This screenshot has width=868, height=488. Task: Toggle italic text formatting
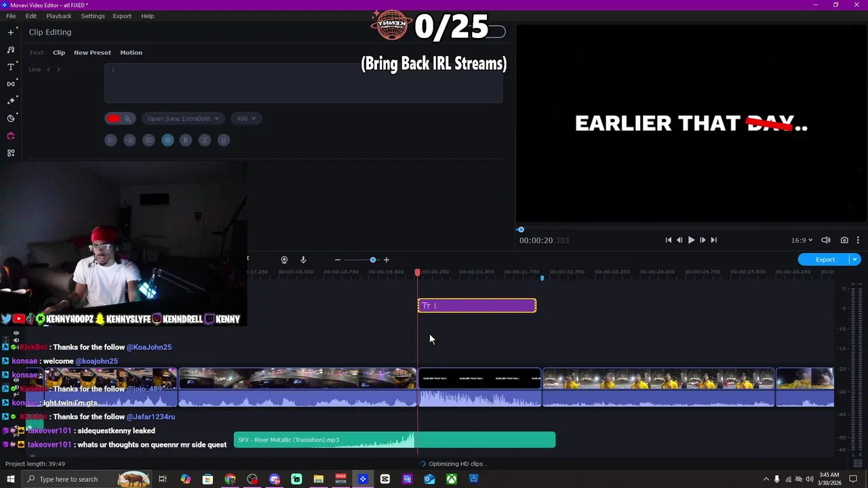[x=205, y=140]
